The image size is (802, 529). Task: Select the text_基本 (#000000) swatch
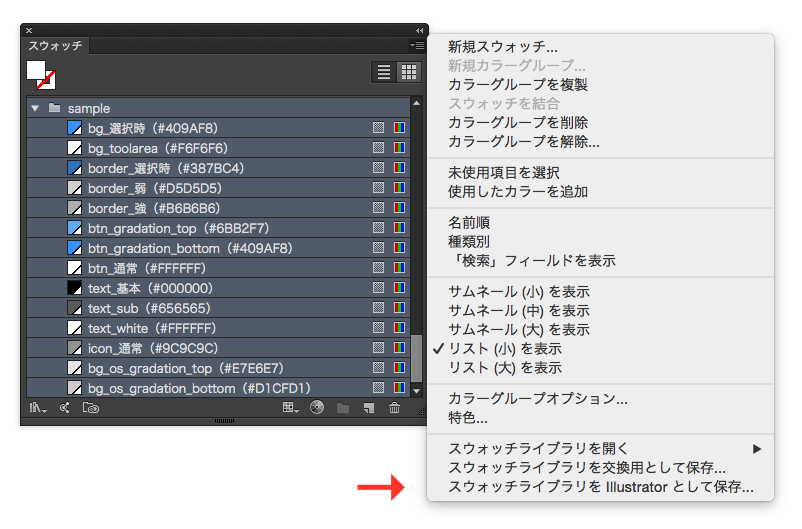[150, 288]
